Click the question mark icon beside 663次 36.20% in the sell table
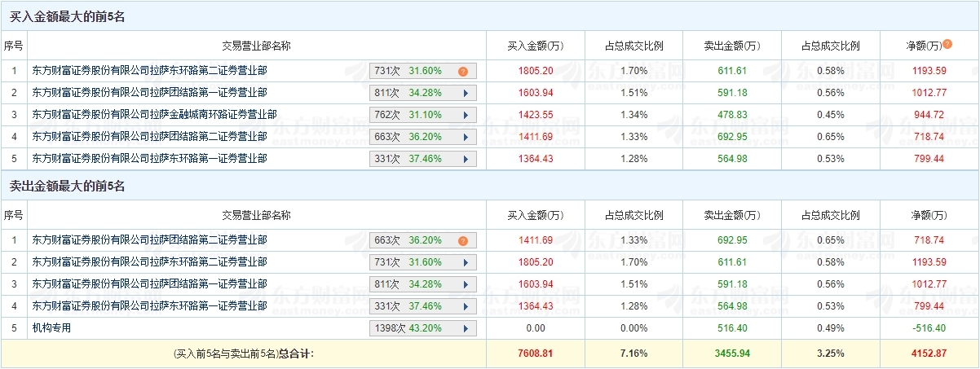Viewport: 980px width, 369px height. (462, 240)
